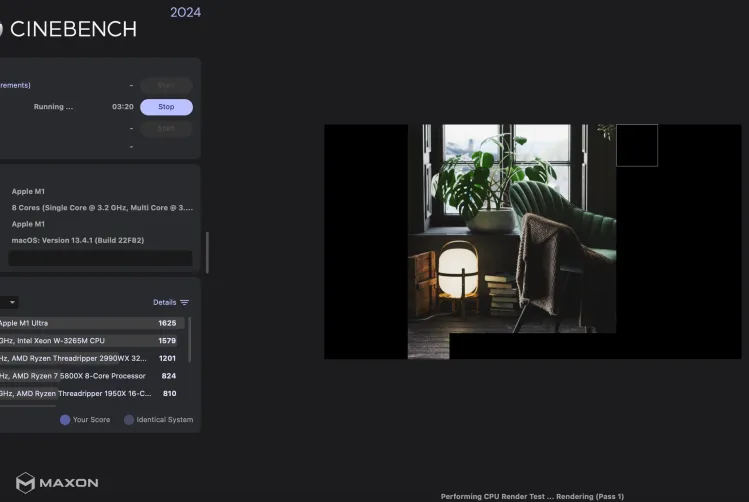Click the blank system info field
Image resolution: width=749 pixels, height=502 pixels.
click(100, 258)
